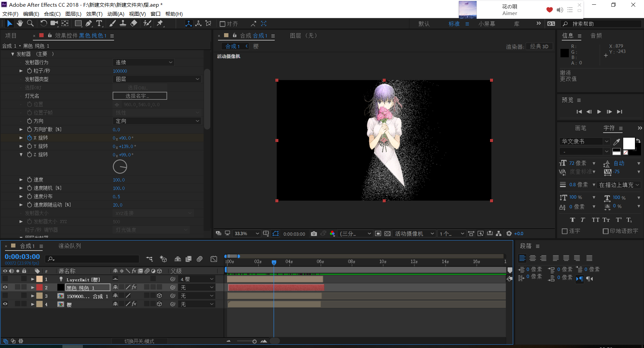Open the 发射器类型 dropdown
This screenshot has width=644, height=348.
tap(157, 79)
